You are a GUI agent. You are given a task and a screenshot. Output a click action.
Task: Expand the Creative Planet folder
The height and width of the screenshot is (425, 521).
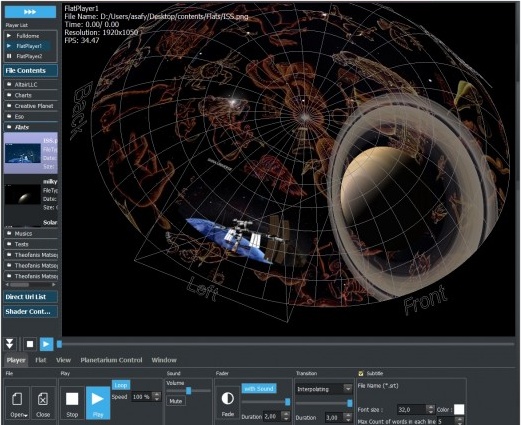click(x=31, y=106)
